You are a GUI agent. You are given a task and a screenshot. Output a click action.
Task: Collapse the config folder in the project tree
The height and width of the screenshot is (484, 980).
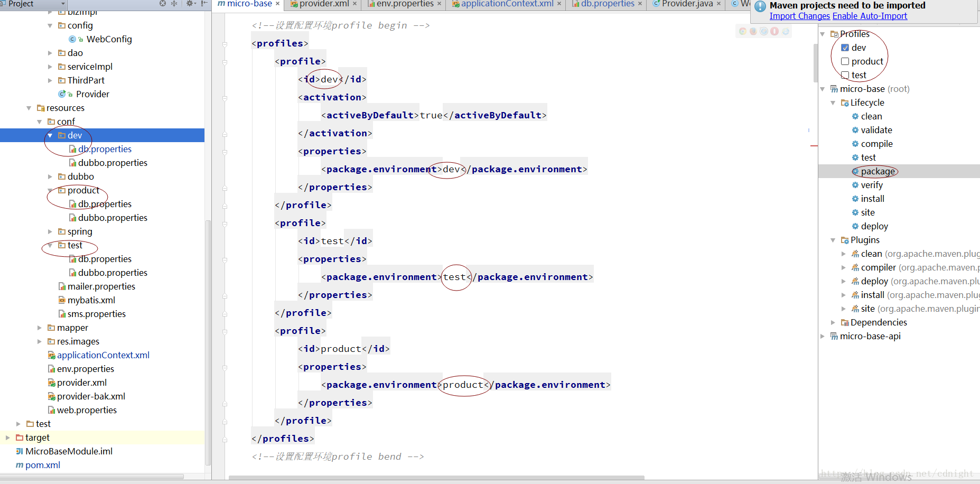pyautogui.click(x=50, y=25)
